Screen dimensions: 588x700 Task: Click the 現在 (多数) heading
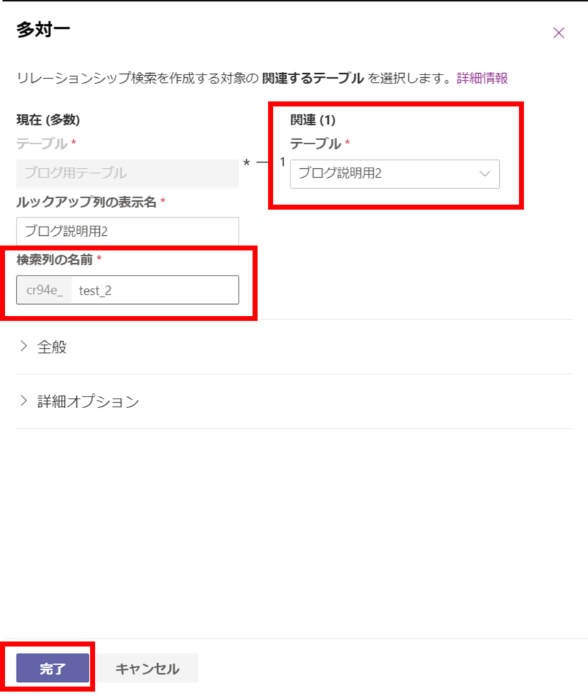coord(48,120)
